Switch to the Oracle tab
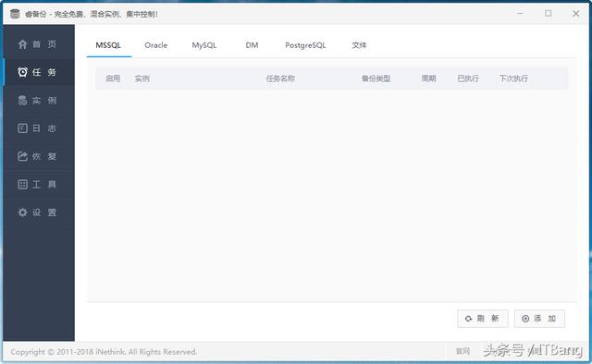The width and height of the screenshot is (592, 364). (x=156, y=45)
